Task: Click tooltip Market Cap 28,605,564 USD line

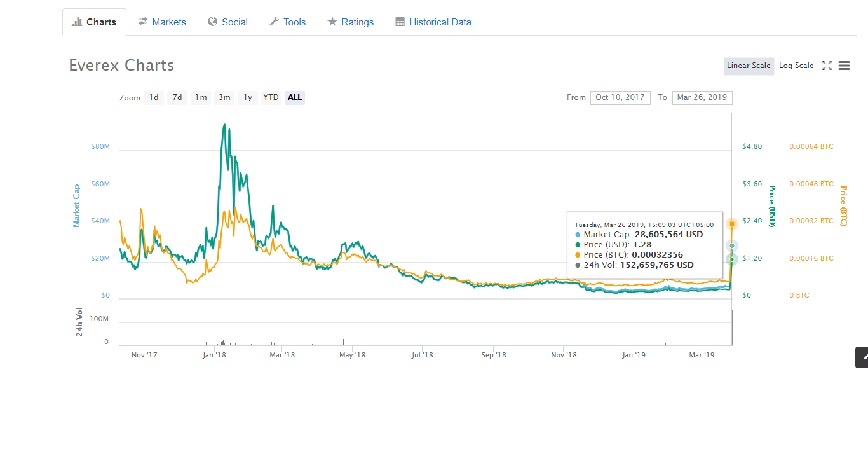Action: coord(639,235)
